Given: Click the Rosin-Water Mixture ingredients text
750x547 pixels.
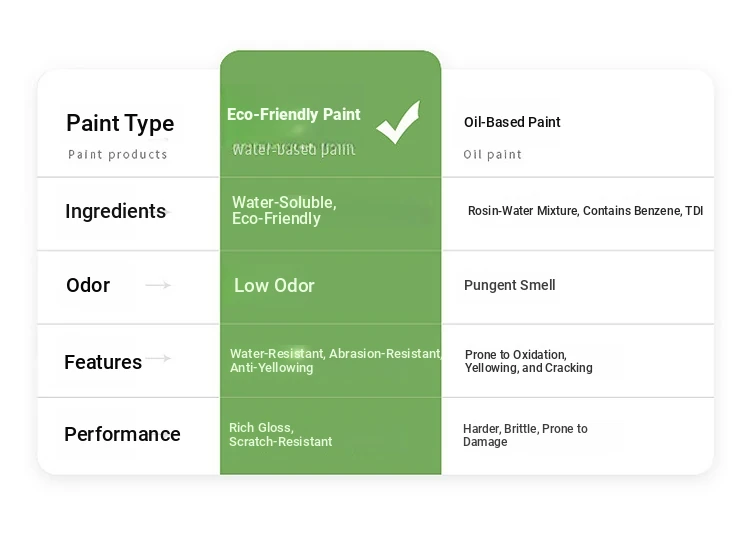Looking at the screenshot, I should [585, 211].
